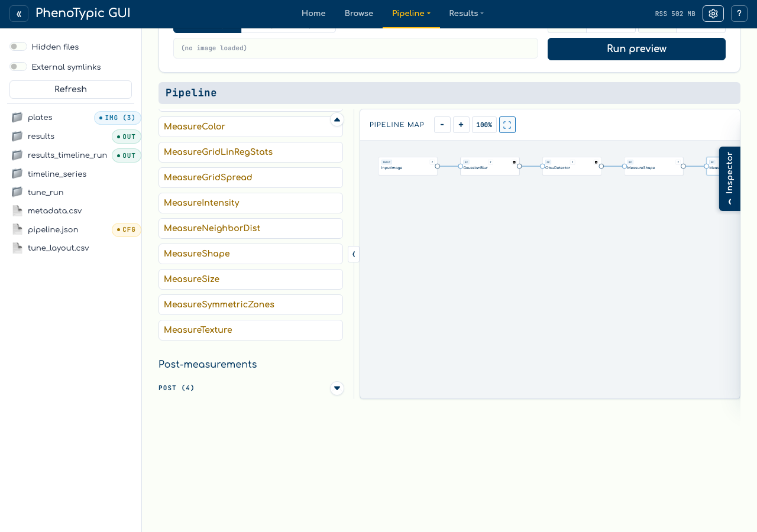Go to the Home tab
Viewport: 757px width, 532px height.
coord(313,14)
